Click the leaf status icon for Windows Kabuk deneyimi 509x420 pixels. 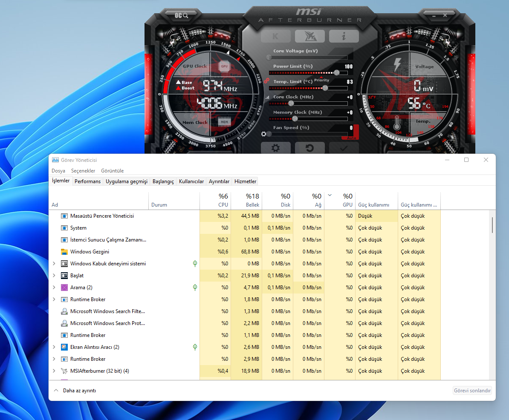pyautogui.click(x=195, y=264)
